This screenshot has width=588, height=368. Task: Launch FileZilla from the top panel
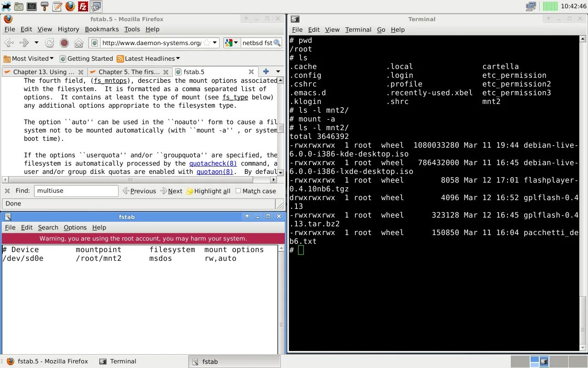[x=83, y=6]
